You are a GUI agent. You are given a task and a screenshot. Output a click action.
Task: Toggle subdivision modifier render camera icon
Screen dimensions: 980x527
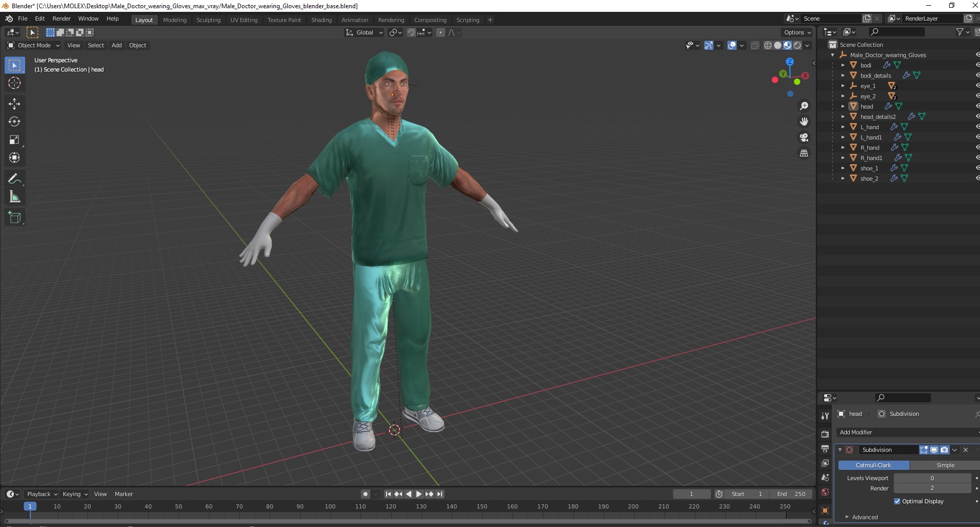(x=944, y=450)
